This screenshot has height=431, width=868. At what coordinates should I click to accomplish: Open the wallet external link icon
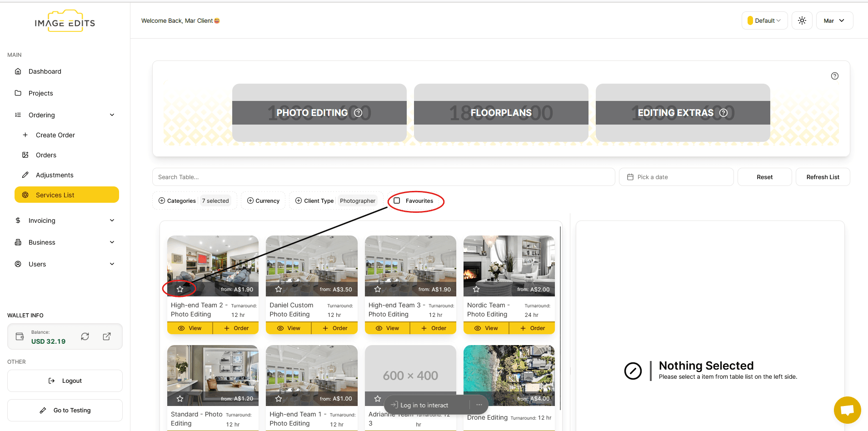[x=107, y=336]
